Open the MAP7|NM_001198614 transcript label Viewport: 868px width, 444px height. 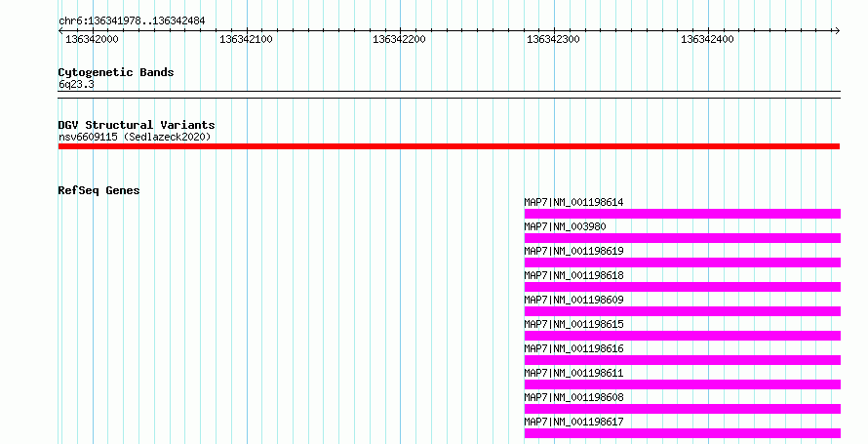[x=573, y=203]
